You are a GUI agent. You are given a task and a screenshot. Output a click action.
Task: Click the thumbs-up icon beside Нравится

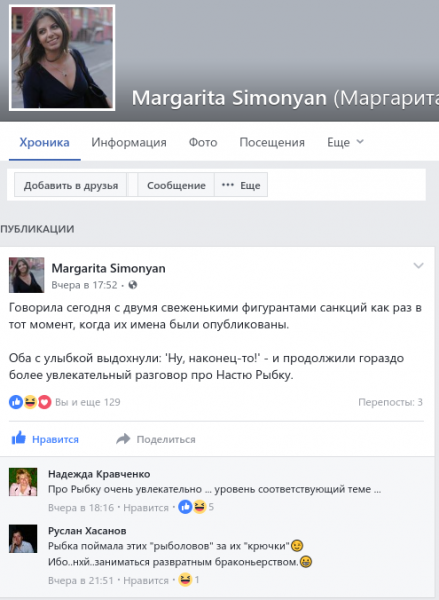(18, 438)
